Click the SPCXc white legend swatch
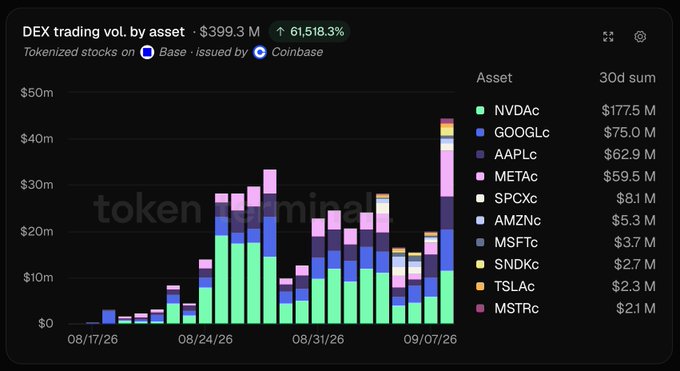Viewport: 680px width, 371px height. (x=480, y=198)
